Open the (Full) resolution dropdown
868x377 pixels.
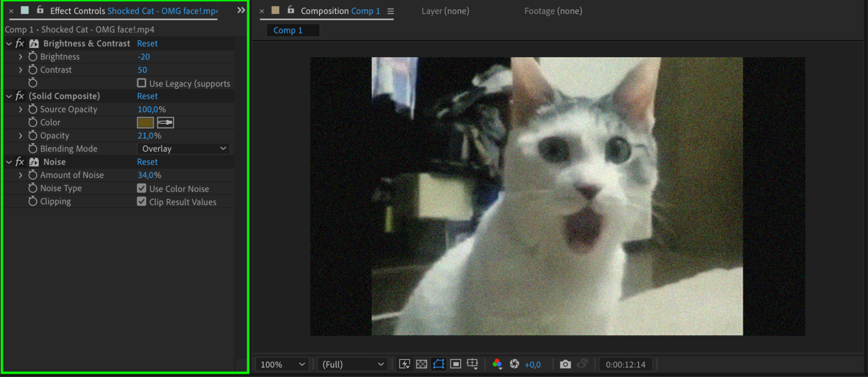[x=353, y=364]
